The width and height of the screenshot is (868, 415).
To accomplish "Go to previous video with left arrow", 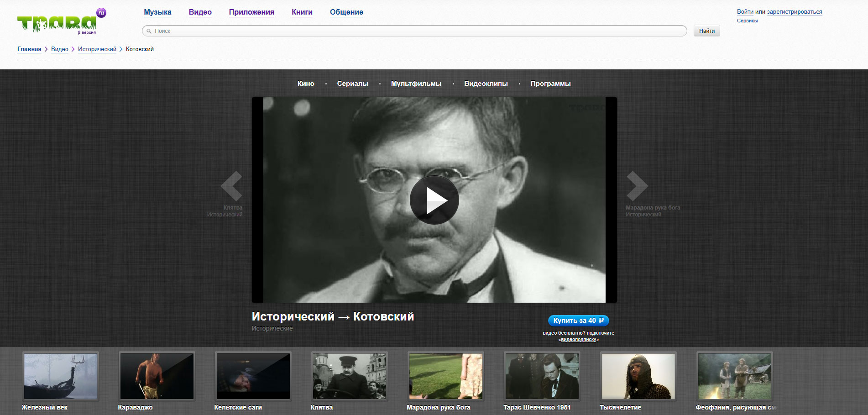I will tap(231, 186).
